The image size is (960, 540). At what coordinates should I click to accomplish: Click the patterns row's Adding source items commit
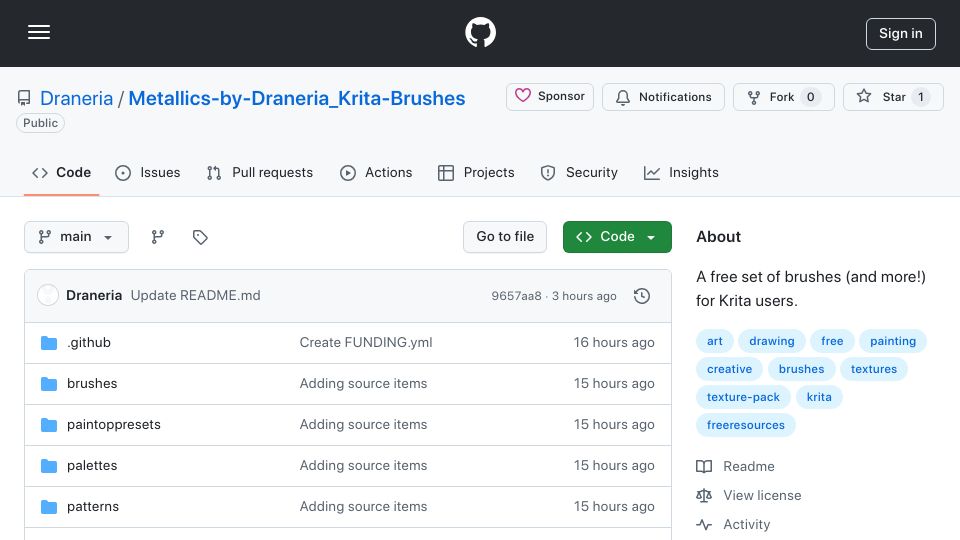(x=363, y=506)
